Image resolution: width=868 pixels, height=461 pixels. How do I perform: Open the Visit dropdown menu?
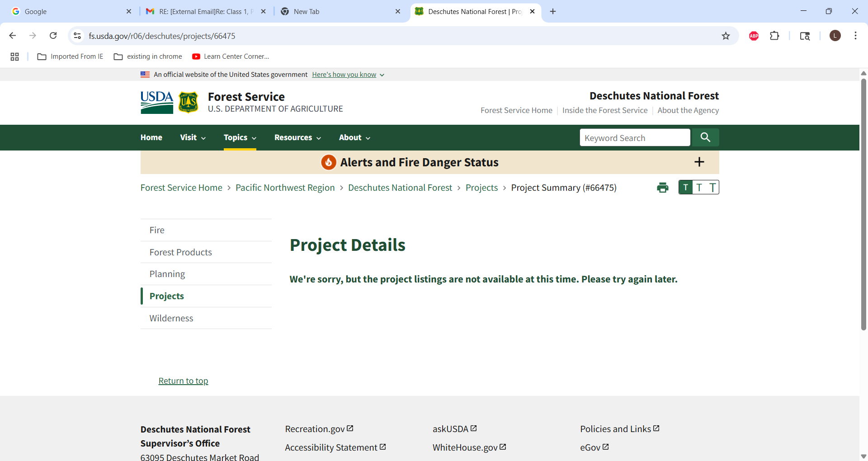point(193,137)
